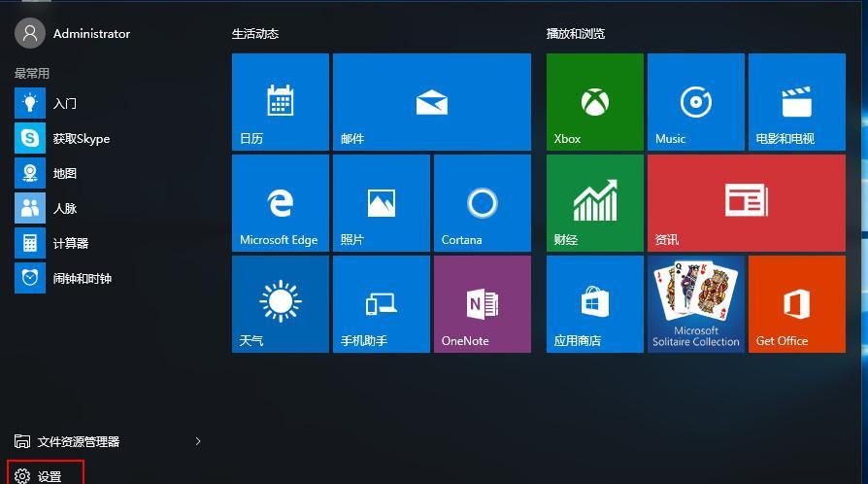Open the Store (应用商店) tile

click(595, 304)
